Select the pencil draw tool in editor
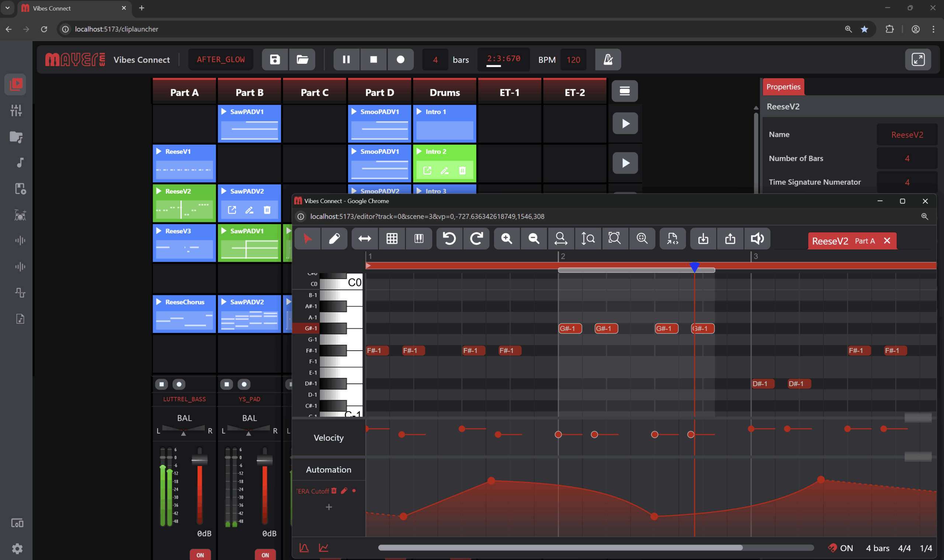Image resolution: width=944 pixels, height=560 pixels. [334, 239]
